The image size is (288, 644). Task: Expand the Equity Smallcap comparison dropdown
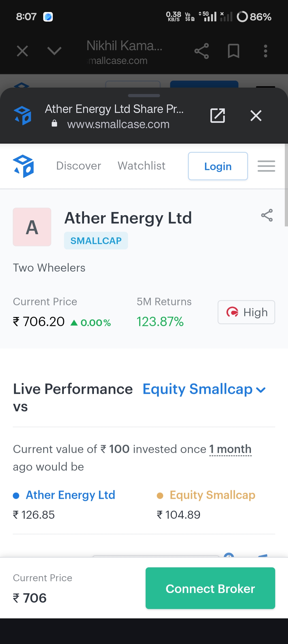[x=204, y=389]
